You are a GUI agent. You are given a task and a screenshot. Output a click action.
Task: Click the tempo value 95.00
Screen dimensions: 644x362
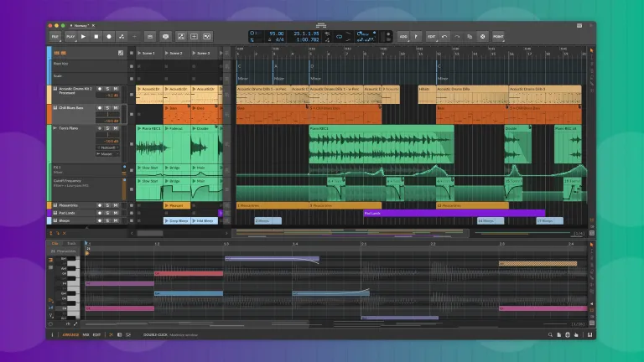point(277,34)
